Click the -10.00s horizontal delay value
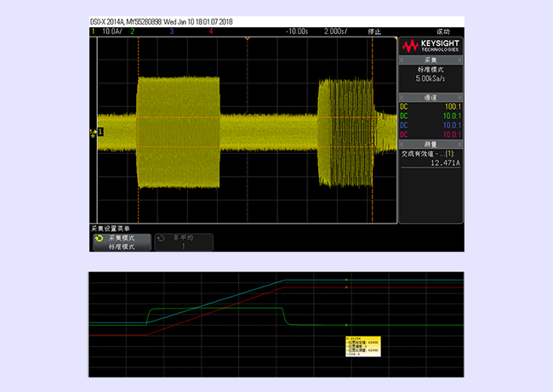The image size is (553, 392). [296, 31]
